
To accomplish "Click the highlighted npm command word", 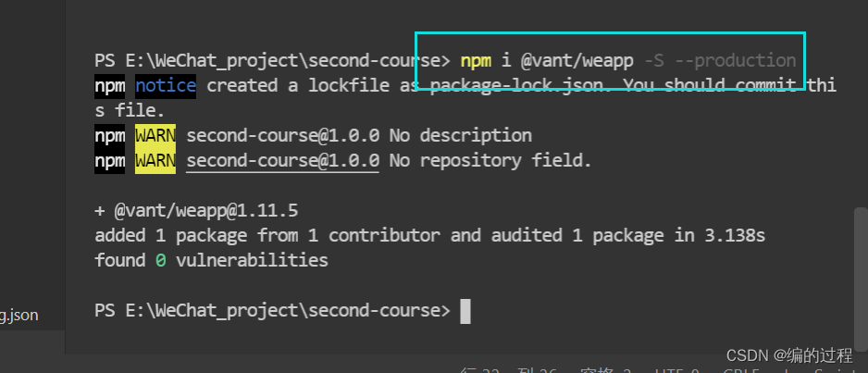I will pos(476,60).
